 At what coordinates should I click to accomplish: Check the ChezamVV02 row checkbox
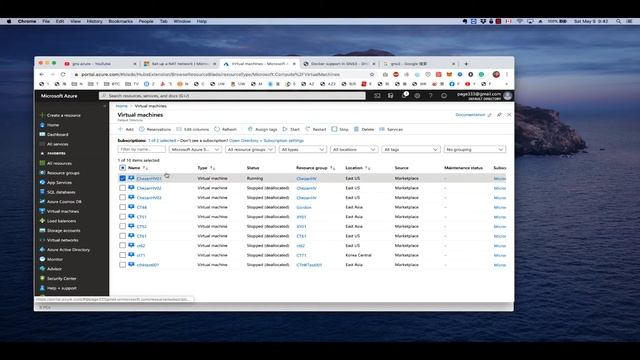pos(122,188)
